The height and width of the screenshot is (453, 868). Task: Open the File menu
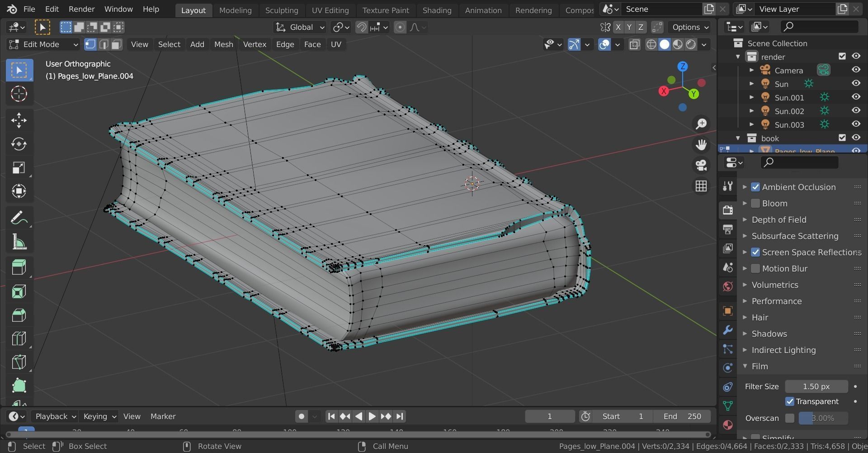tap(29, 9)
